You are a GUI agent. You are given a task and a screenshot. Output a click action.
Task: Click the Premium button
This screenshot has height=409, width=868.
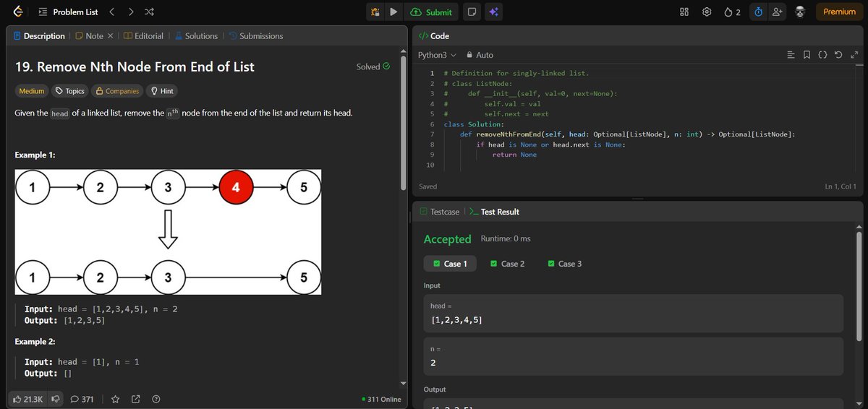point(839,12)
